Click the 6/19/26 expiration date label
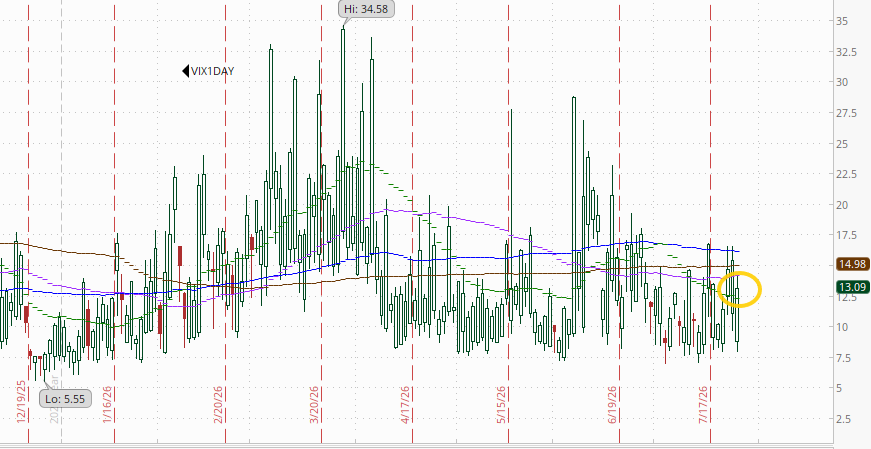871x449 pixels. [613, 405]
